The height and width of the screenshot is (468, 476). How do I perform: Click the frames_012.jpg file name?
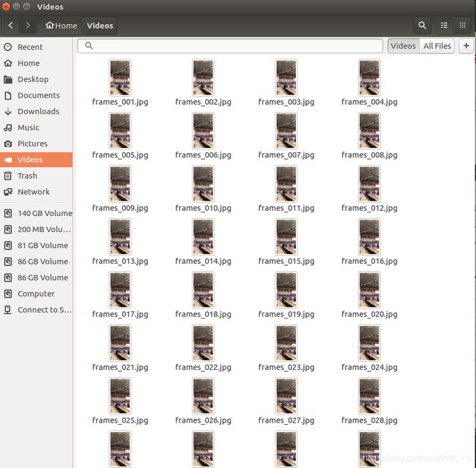pos(369,208)
